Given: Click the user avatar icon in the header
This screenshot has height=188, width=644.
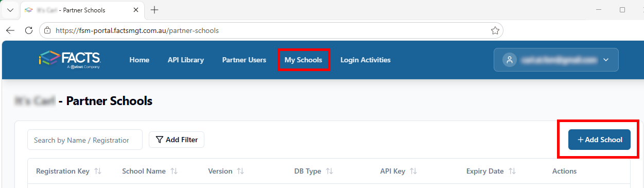Looking at the screenshot, I should [x=510, y=60].
